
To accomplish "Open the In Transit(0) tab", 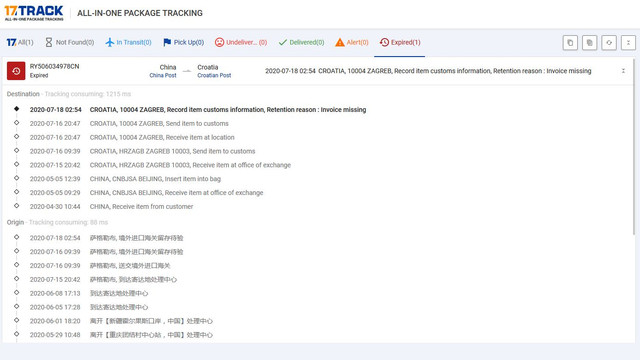I will pos(128,42).
